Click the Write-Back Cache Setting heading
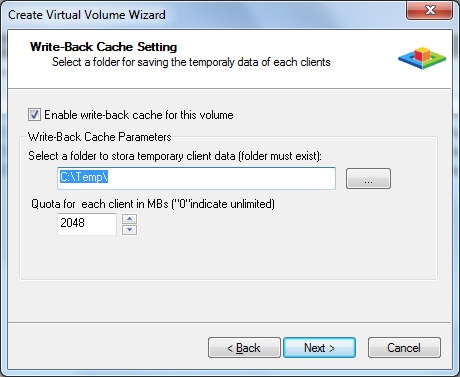Image resolution: width=460 pixels, height=377 pixels. coord(103,47)
